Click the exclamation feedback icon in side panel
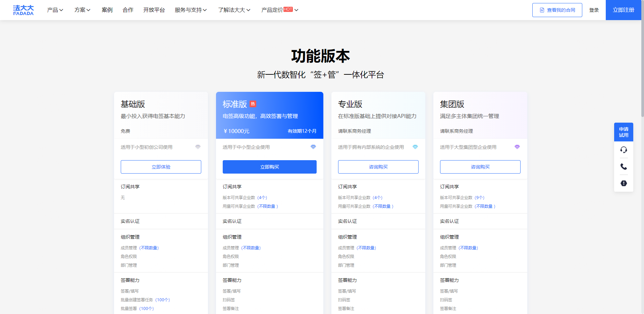This screenshot has width=644, height=314. tap(624, 183)
